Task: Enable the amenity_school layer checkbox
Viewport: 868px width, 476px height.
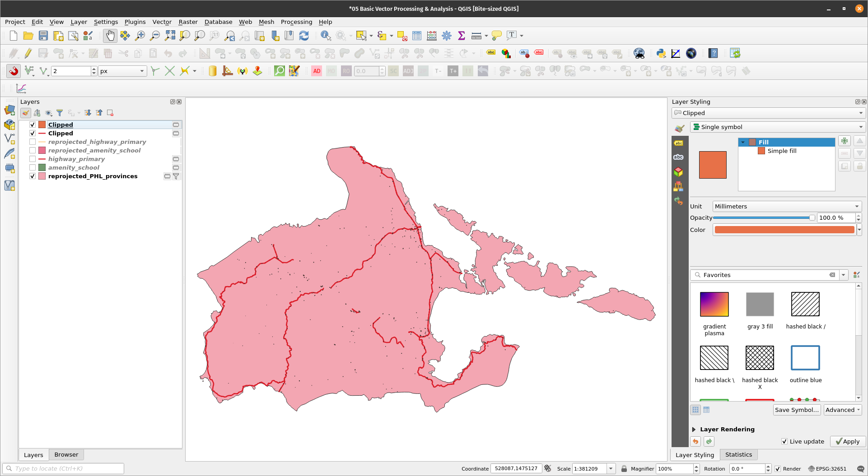Action: coord(33,167)
